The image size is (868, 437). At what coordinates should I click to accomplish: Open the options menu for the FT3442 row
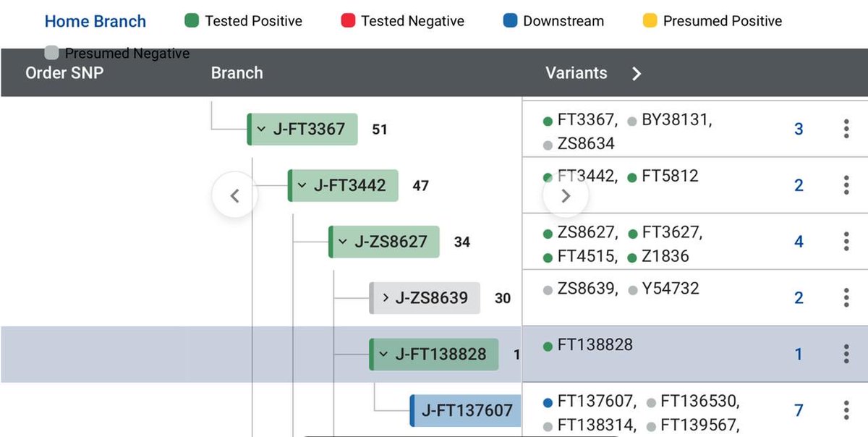846,184
